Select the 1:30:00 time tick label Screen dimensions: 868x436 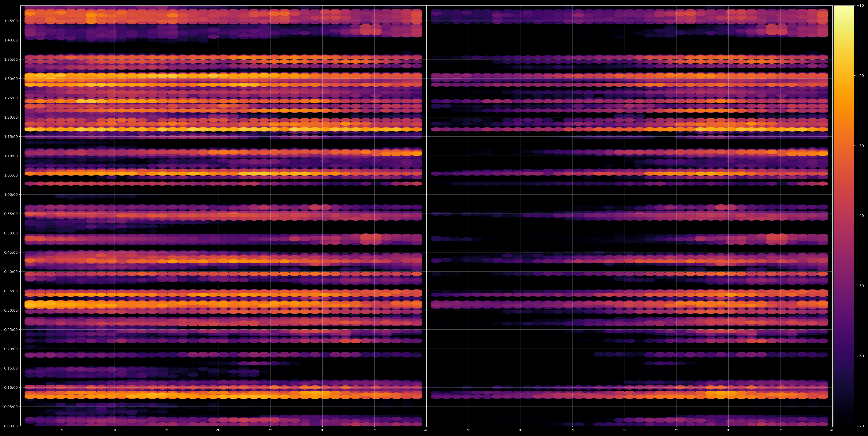coord(11,78)
